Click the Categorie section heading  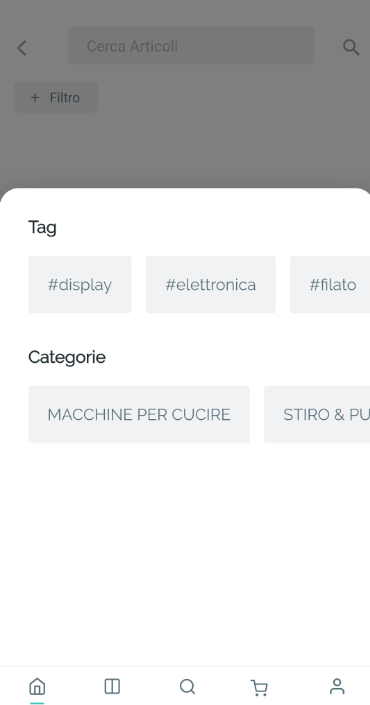(67, 357)
